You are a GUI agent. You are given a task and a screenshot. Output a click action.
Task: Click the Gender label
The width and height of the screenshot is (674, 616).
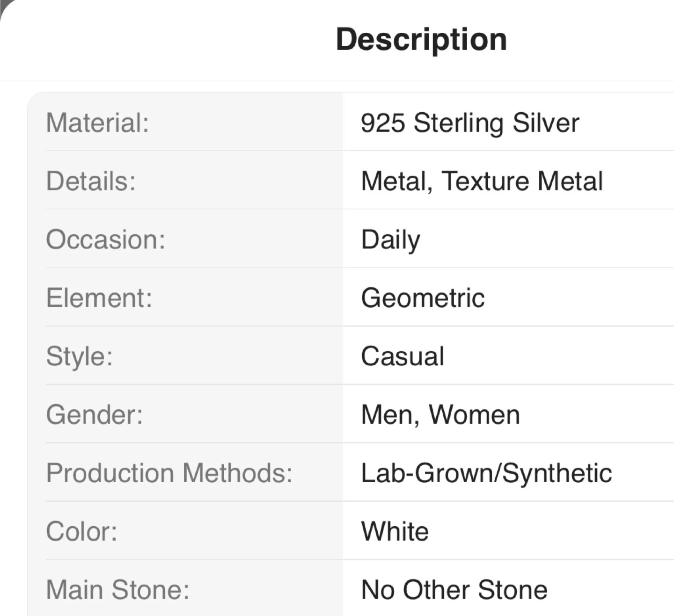(x=94, y=414)
